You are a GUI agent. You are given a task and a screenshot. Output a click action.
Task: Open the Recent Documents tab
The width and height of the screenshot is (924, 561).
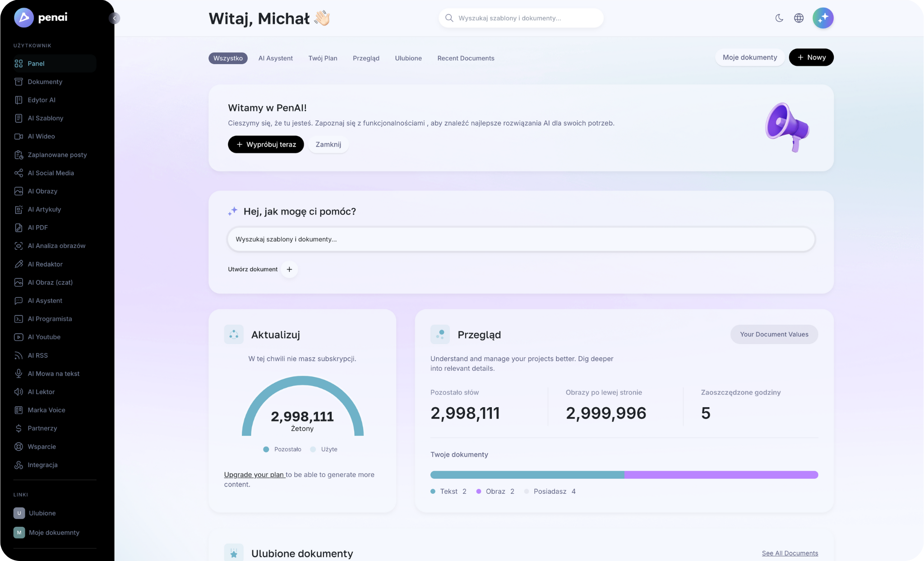coord(466,58)
